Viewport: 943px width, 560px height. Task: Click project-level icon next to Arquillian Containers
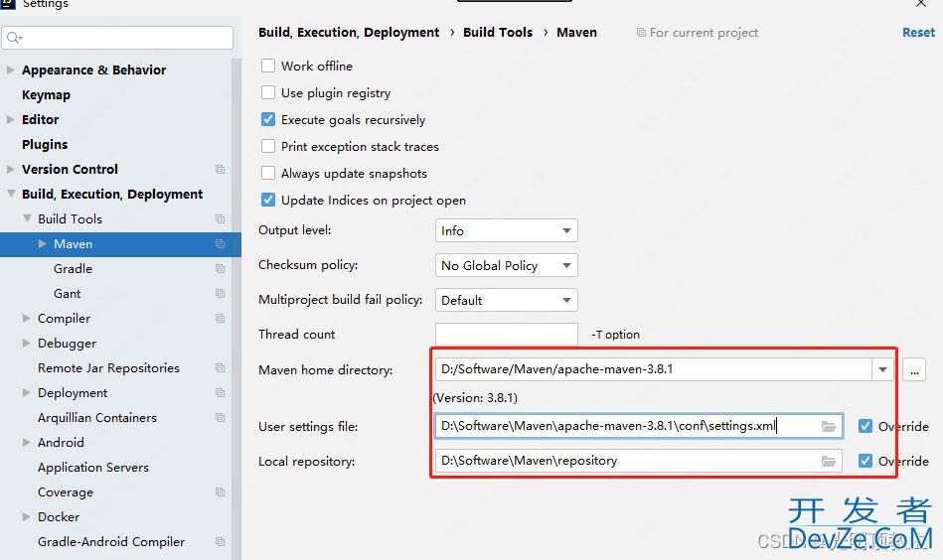coord(221,418)
